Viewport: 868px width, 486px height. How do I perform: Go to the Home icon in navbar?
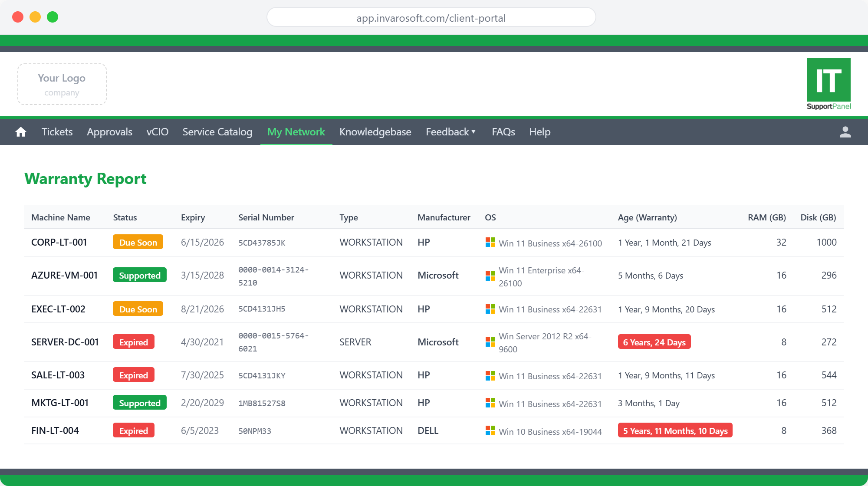coord(21,132)
